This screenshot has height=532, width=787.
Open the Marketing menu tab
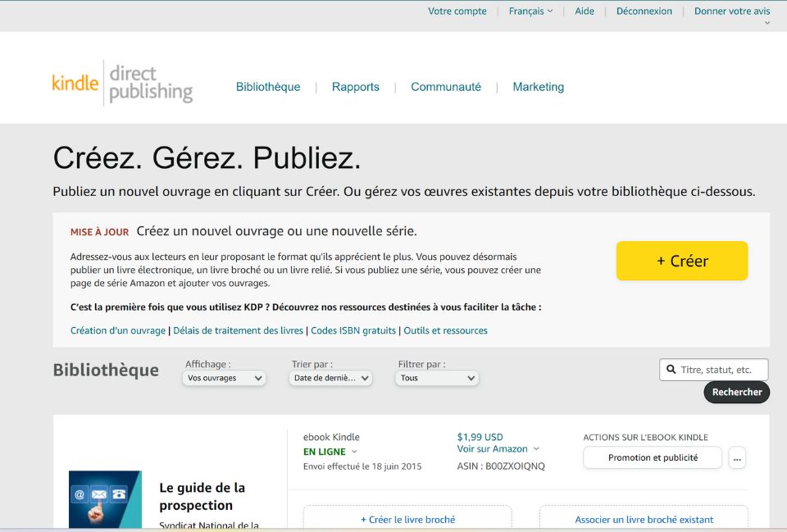coord(538,87)
